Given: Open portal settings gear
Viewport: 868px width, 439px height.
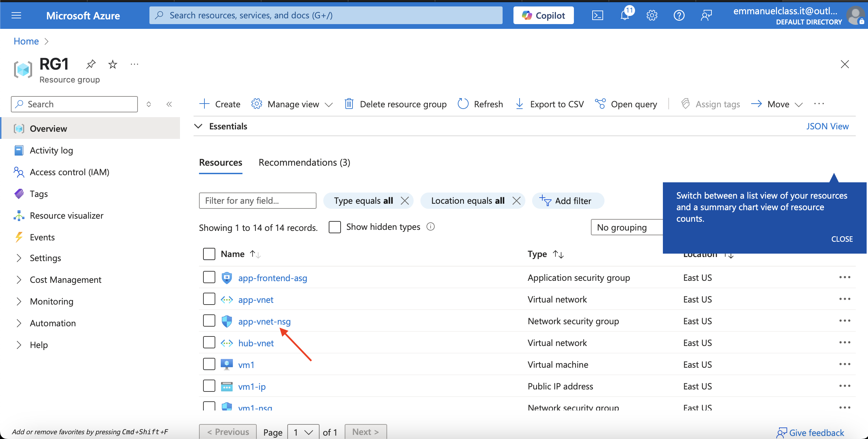Looking at the screenshot, I should coord(652,15).
